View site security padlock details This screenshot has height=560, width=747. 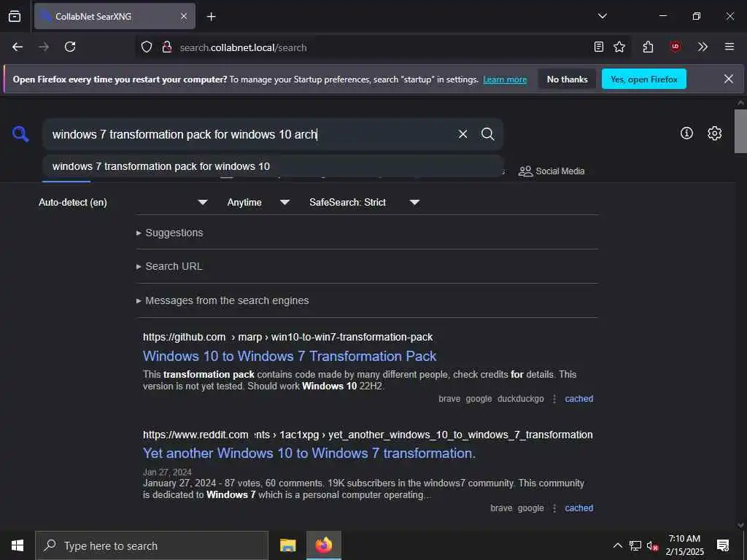[167, 47]
